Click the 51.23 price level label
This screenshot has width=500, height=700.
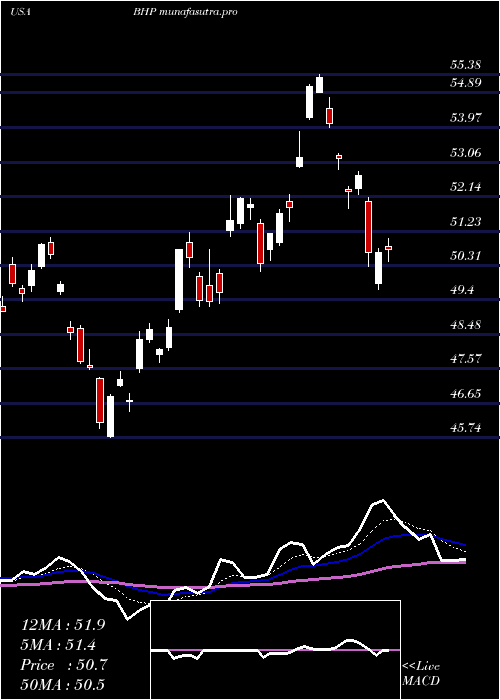[x=465, y=221]
